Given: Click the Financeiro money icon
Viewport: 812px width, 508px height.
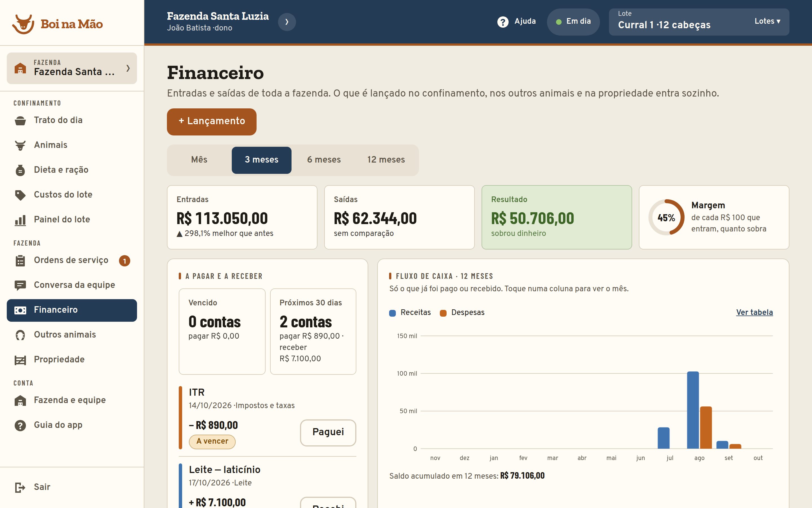Looking at the screenshot, I should pyautogui.click(x=20, y=310).
